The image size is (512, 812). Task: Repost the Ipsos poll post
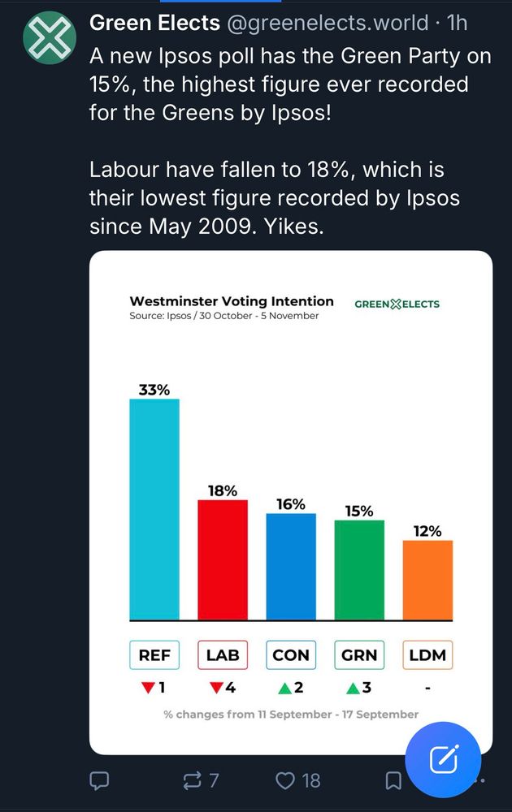tap(194, 781)
